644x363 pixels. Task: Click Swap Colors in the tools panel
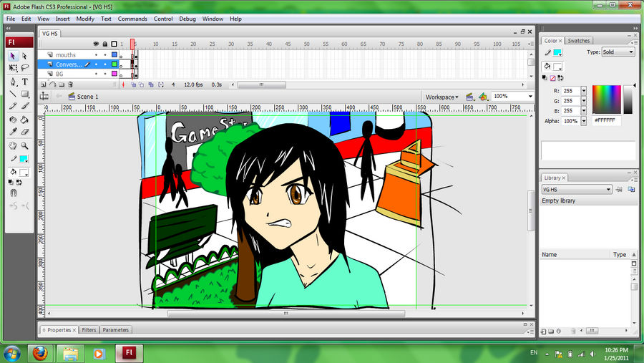coord(19,182)
